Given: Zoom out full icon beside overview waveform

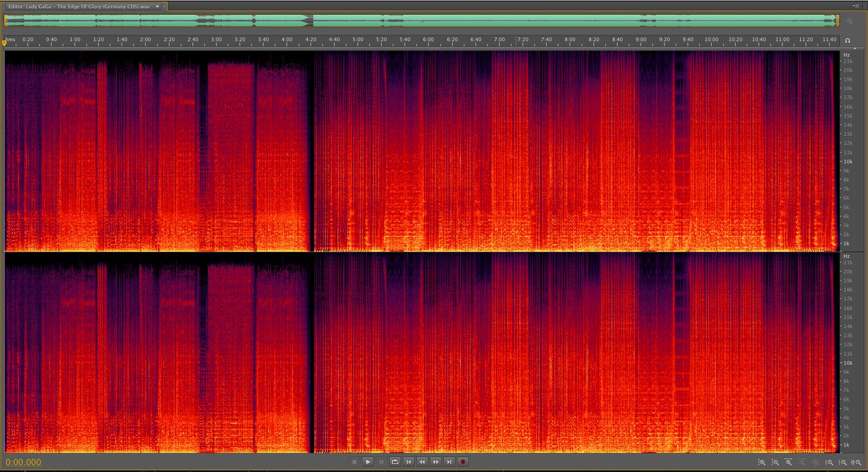Looking at the screenshot, I should click(849, 20).
